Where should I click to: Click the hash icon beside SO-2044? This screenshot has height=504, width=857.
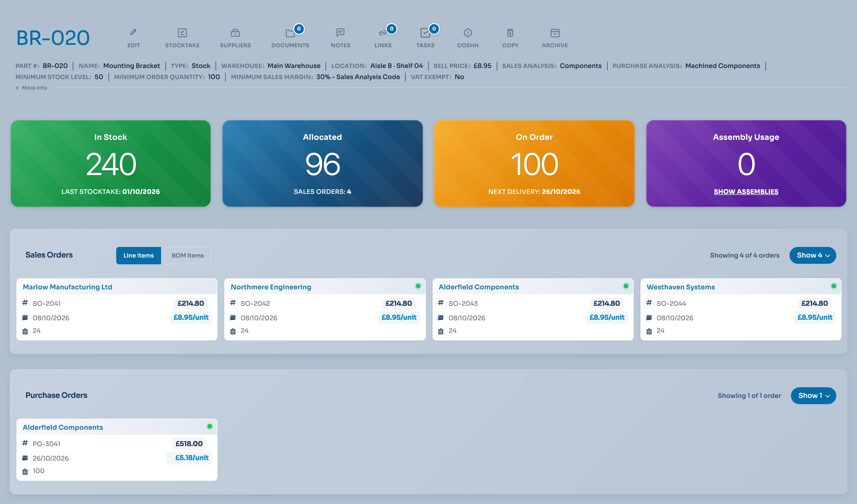(649, 303)
